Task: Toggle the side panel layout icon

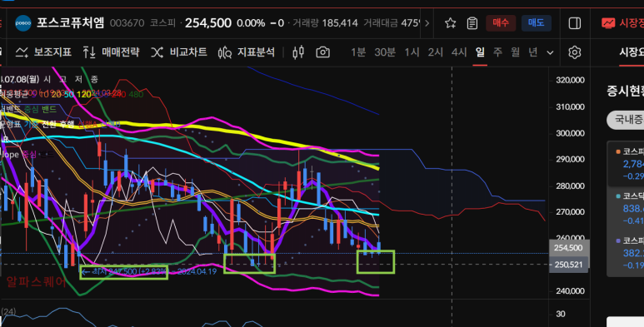Action: pyautogui.click(x=575, y=23)
